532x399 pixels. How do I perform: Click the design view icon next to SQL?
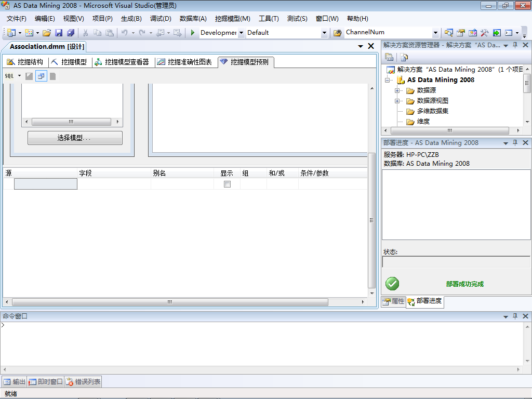click(29, 76)
